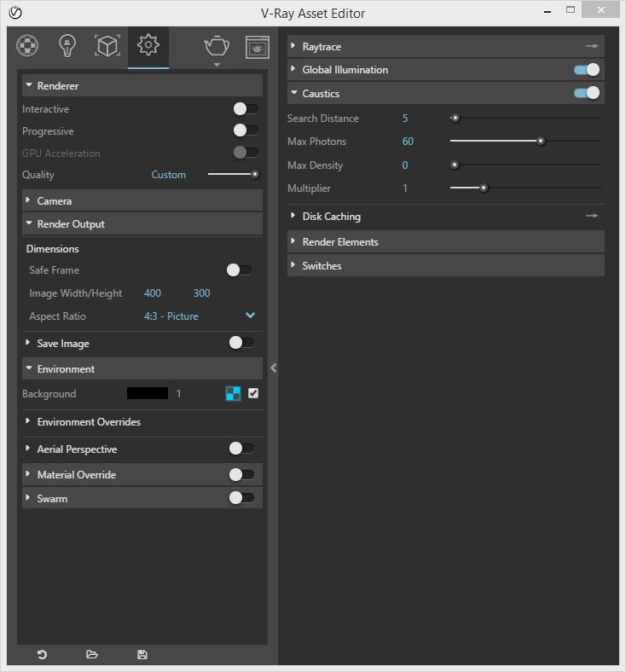Viewport: 626px width, 672px height.
Task: Close the V-Ray Asset Editor window
Action: [600, 9]
